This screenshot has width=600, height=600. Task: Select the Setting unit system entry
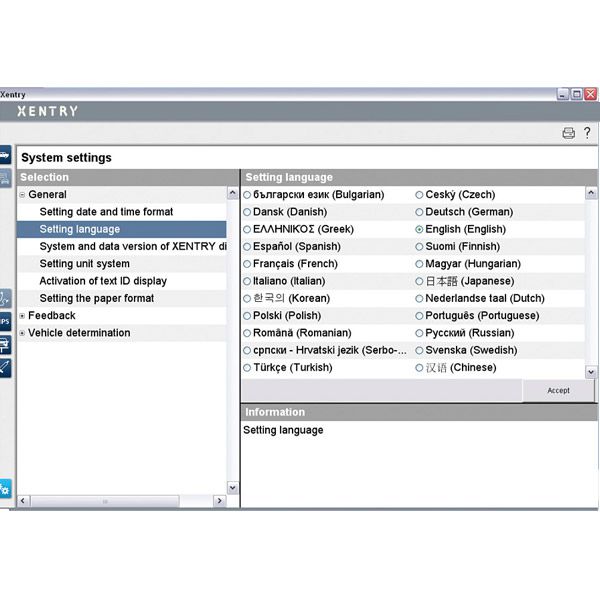coord(84,264)
